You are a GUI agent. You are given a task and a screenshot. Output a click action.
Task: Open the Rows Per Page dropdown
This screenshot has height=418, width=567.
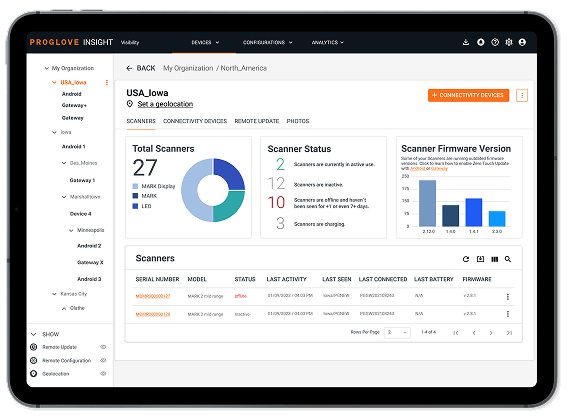397,332
